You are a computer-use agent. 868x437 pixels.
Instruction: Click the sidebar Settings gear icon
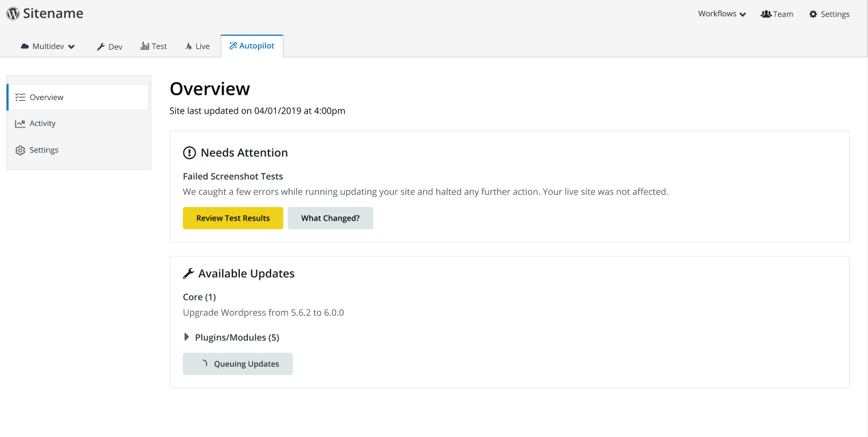(x=20, y=150)
